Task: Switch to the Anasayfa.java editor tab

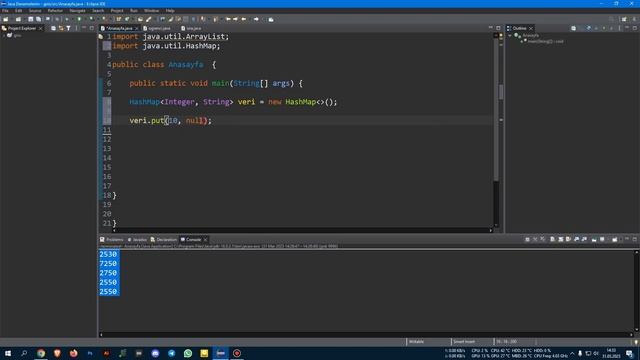Action: (119, 28)
